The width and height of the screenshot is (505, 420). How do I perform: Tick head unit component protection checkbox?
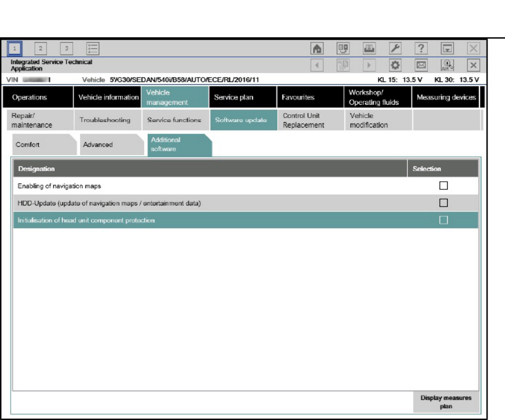[444, 220]
